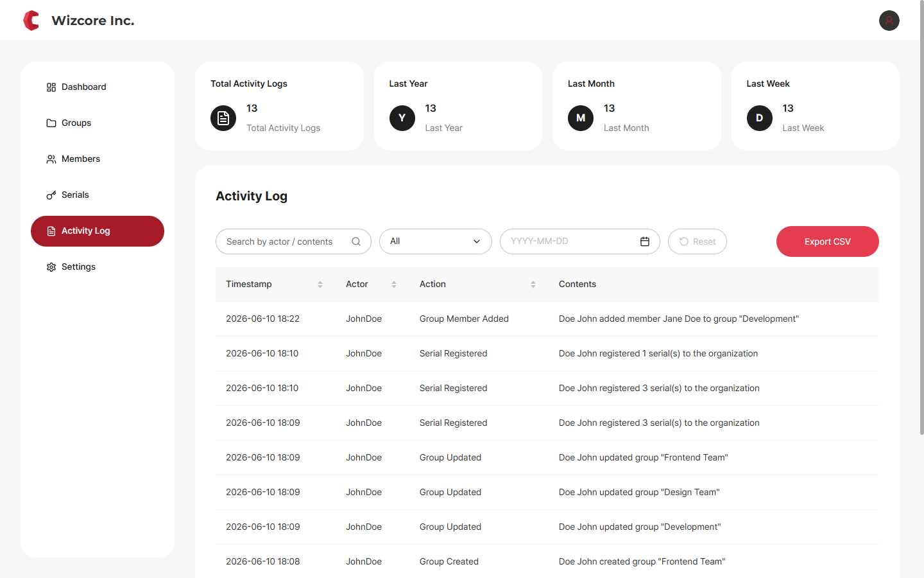Click 'updated group "Frontend Team"' cell
924x578 pixels.
(644, 458)
